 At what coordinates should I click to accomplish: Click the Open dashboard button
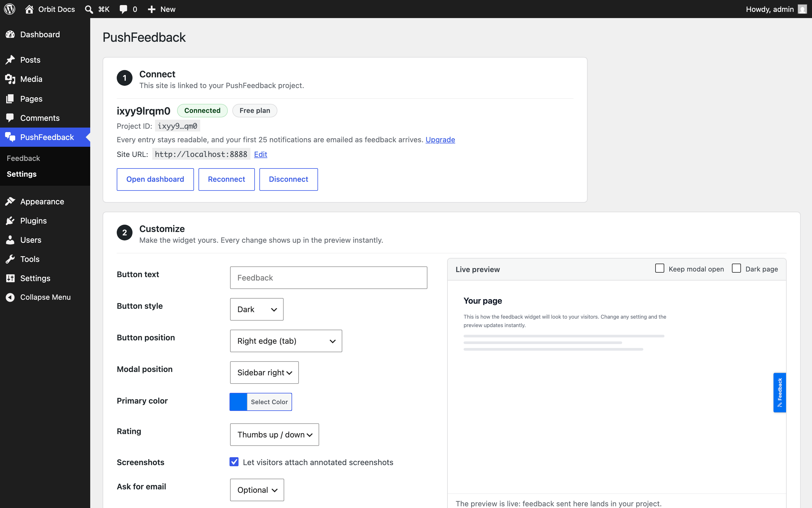pos(155,179)
